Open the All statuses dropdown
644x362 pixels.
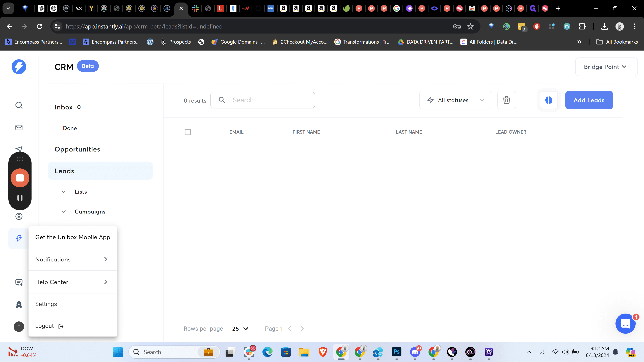pyautogui.click(x=455, y=100)
